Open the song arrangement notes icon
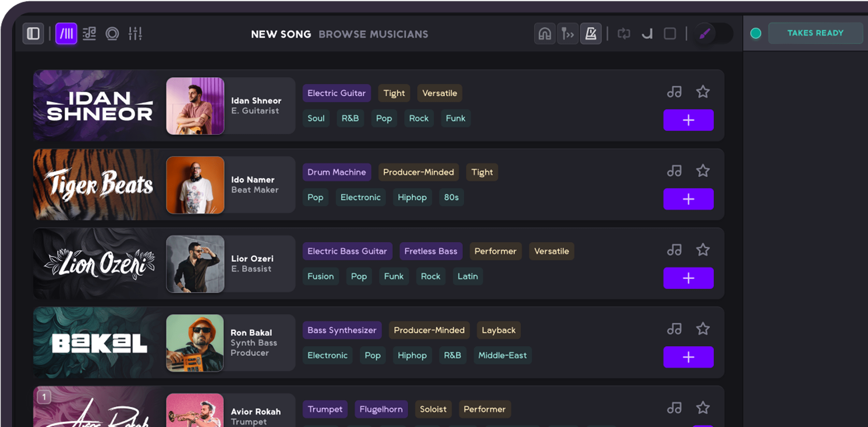The height and width of the screenshot is (427, 868). (89, 33)
